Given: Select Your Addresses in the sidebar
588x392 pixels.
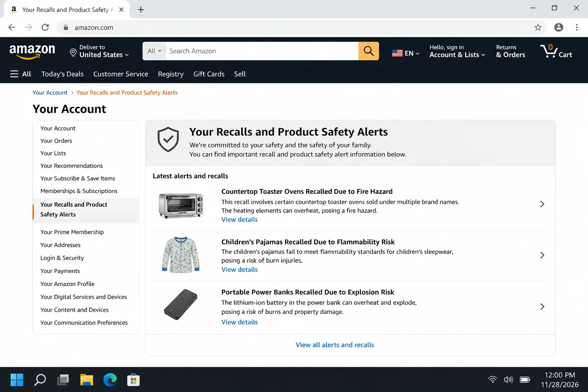Looking at the screenshot, I should click(60, 245).
